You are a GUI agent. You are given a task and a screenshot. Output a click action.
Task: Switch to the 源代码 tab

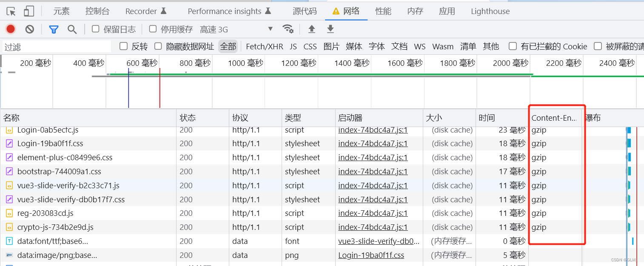305,11
